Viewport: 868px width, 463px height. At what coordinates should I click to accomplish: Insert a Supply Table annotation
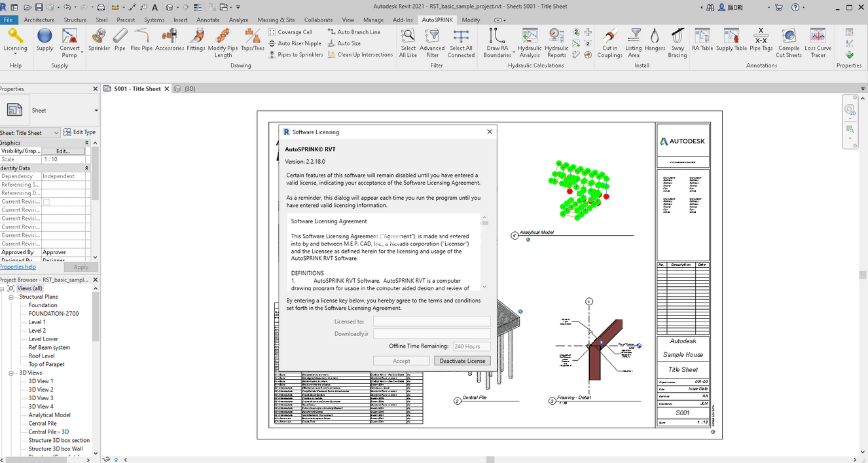[731, 41]
